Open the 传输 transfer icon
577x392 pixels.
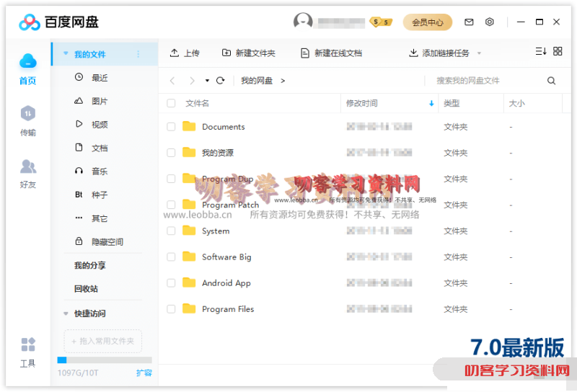[x=28, y=113]
